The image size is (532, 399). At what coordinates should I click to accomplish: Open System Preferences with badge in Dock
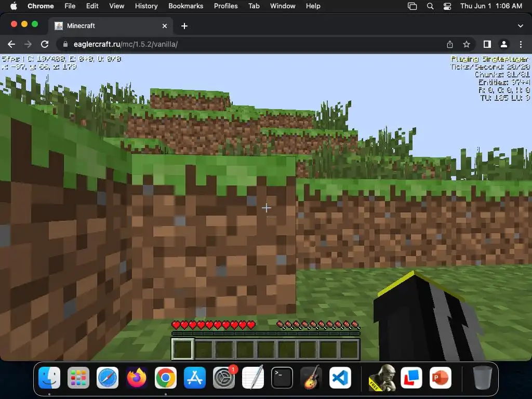[x=224, y=378]
